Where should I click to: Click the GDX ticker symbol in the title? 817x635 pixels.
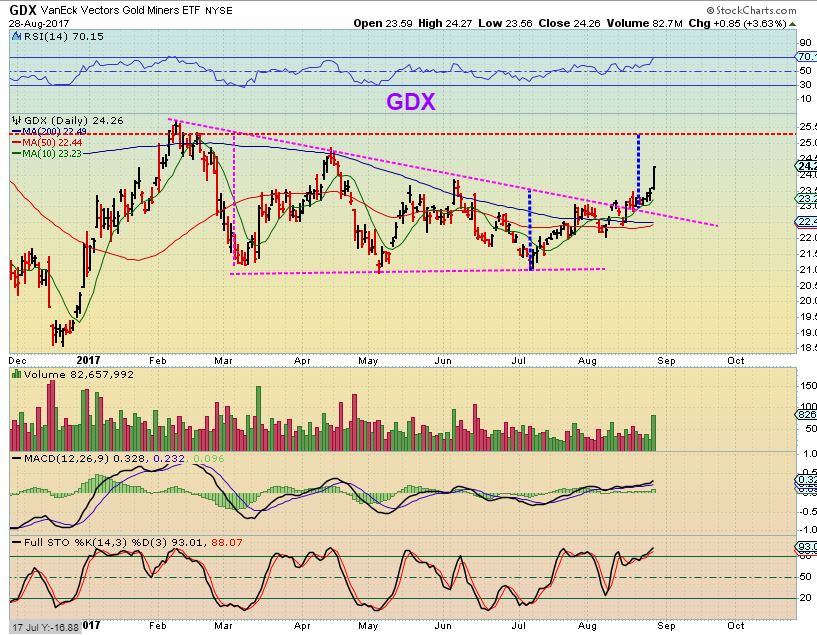pos(23,10)
